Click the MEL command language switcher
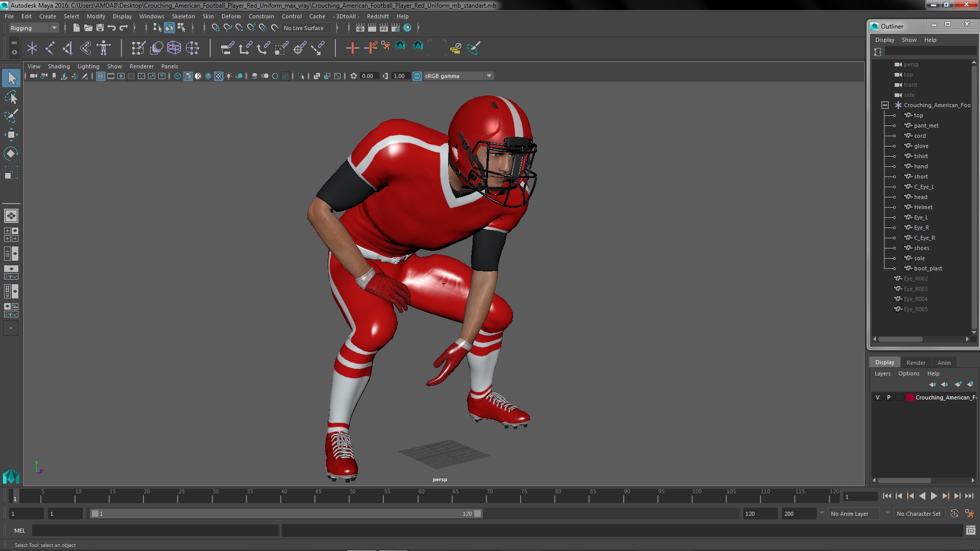 (19, 531)
